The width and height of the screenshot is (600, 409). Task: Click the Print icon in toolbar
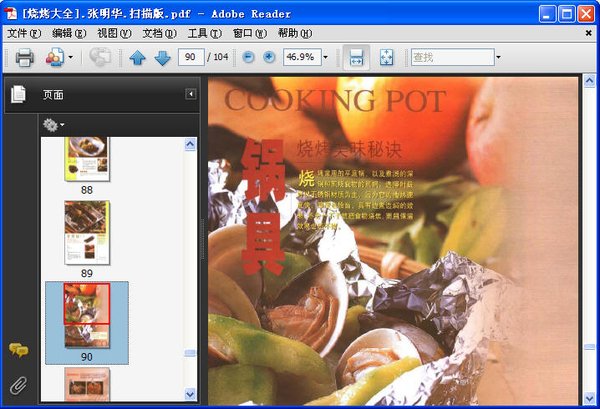point(24,58)
